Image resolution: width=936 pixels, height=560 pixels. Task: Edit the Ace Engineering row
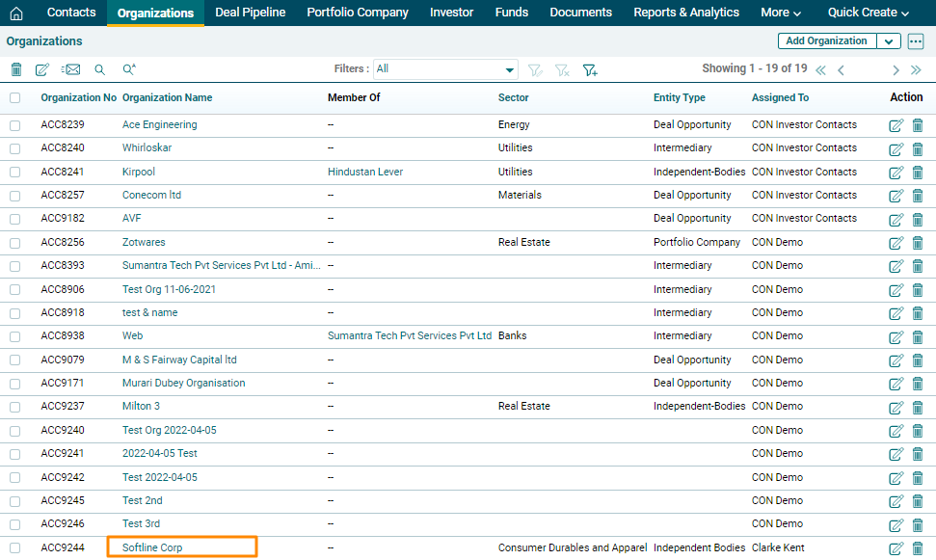[x=896, y=125]
